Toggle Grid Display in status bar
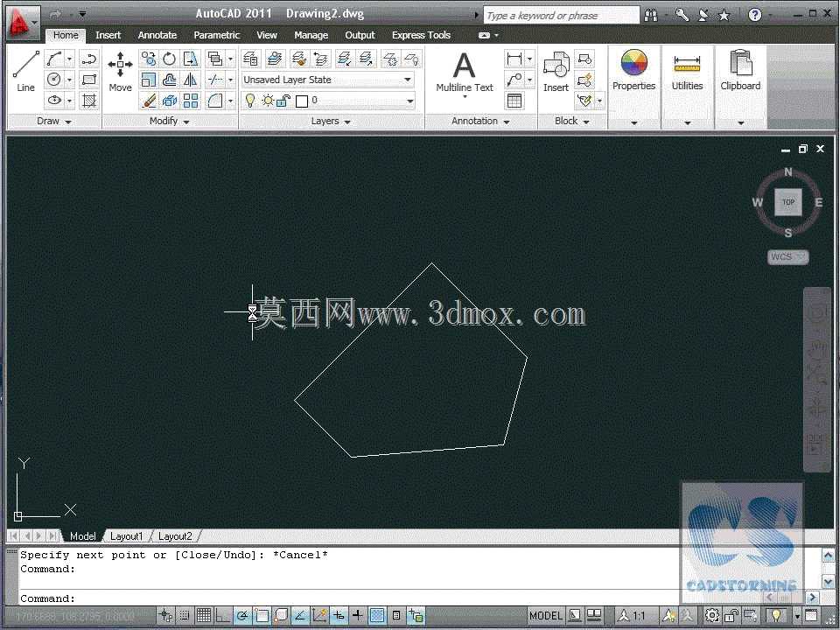840x630 pixels. click(204, 615)
